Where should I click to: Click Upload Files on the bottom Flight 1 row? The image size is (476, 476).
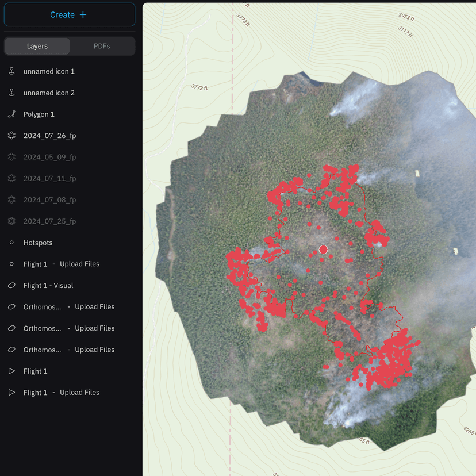[x=79, y=393]
